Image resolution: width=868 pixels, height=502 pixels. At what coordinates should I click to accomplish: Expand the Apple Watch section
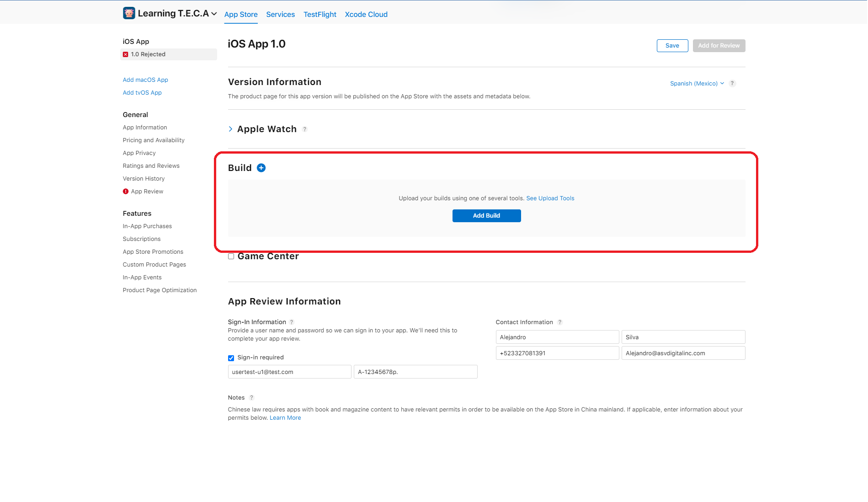(x=231, y=129)
